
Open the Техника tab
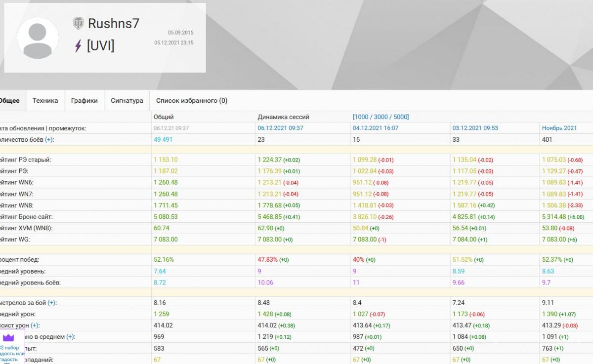coord(45,100)
